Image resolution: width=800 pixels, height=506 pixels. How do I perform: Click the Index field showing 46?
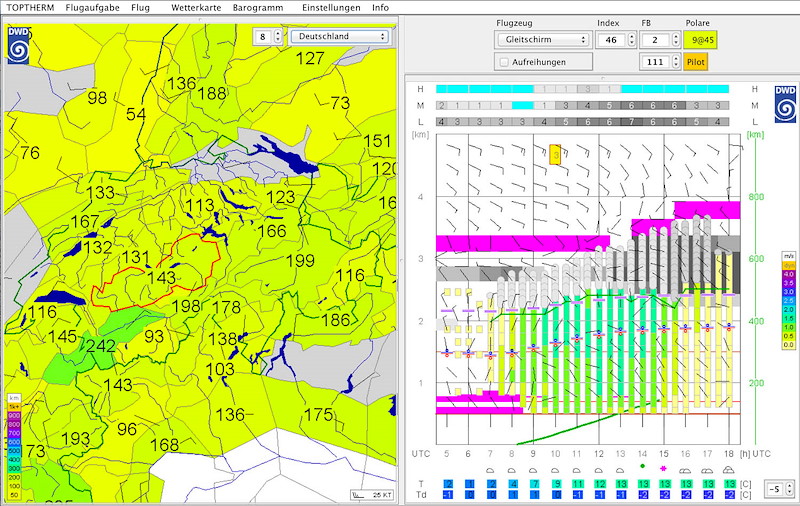(611, 39)
